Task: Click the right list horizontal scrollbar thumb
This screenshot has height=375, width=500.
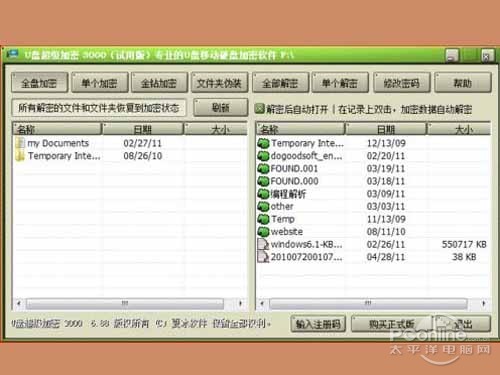Action: pyautogui.click(x=368, y=303)
